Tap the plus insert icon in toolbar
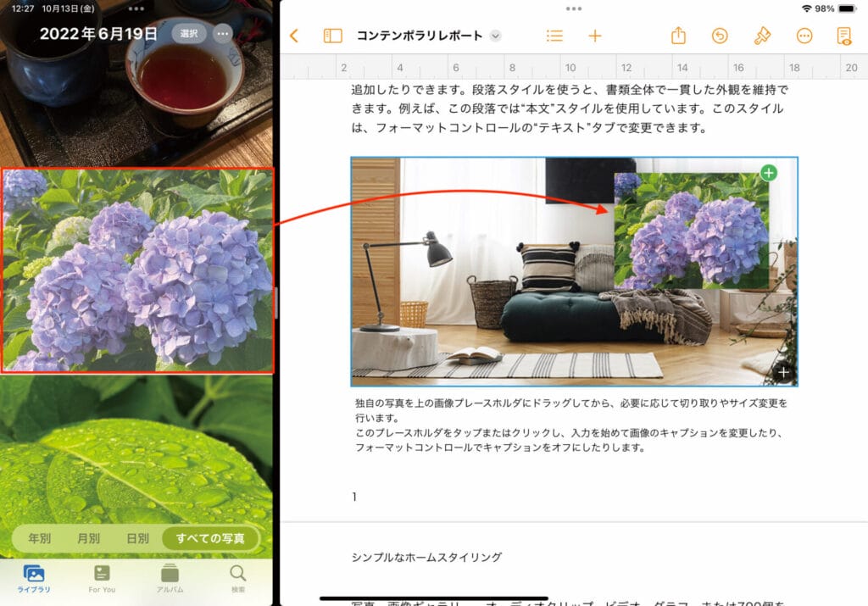 [595, 36]
